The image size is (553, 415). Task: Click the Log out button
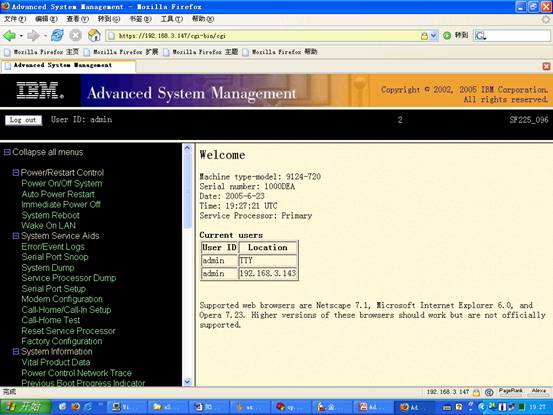click(23, 120)
